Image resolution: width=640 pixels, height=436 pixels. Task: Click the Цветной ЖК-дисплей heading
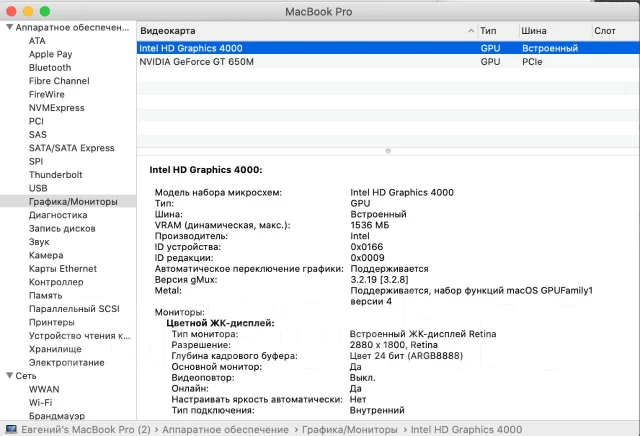[x=220, y=323]
